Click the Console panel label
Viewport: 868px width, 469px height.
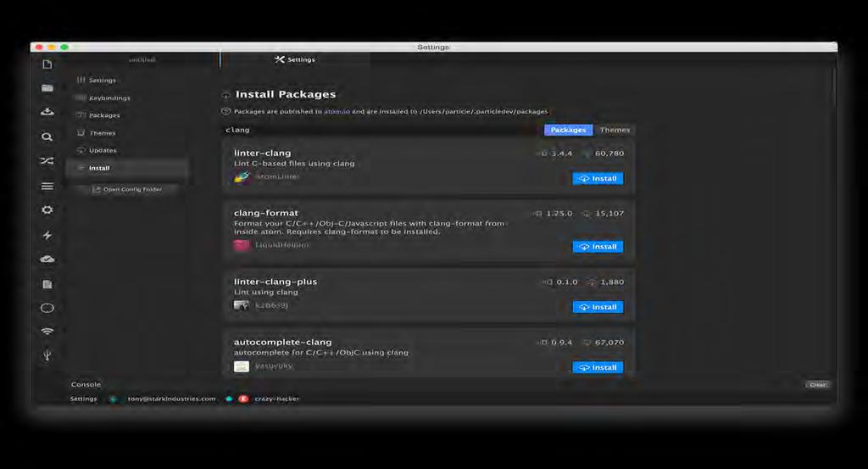pyautogui.click(x=86, y=384)
